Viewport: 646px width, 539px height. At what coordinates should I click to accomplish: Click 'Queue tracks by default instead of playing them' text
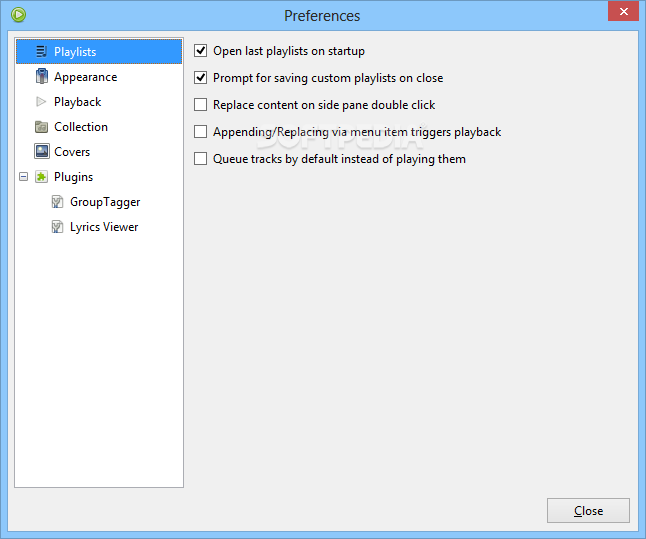point(339,159)
